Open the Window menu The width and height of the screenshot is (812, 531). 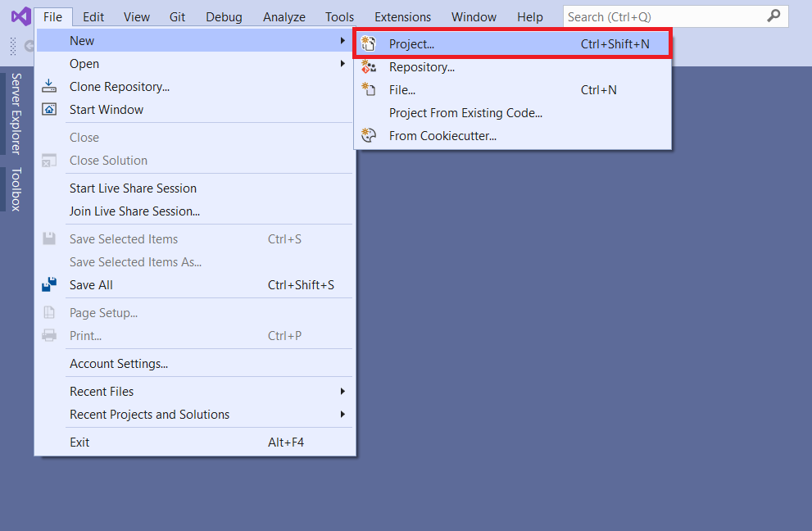[x=474, y=17]
